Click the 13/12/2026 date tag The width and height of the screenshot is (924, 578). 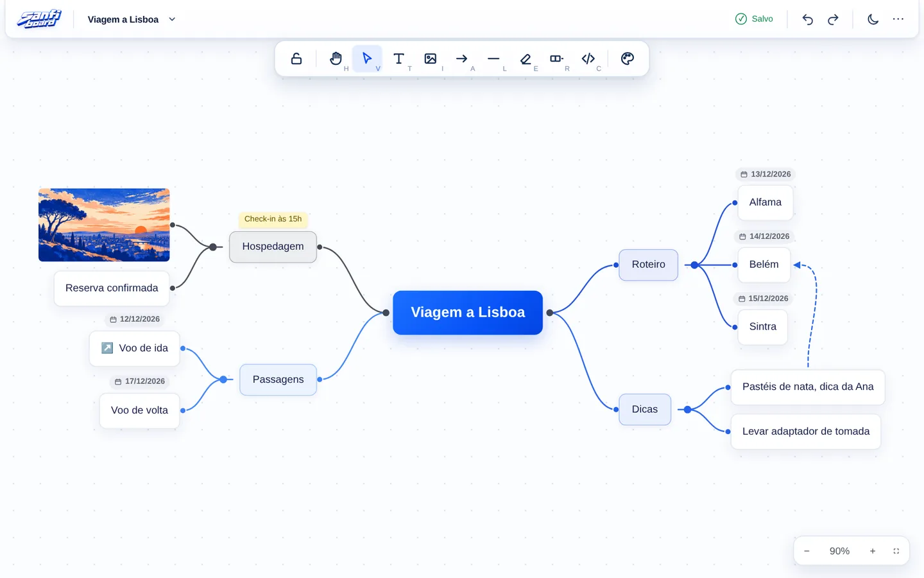[766, 174]
